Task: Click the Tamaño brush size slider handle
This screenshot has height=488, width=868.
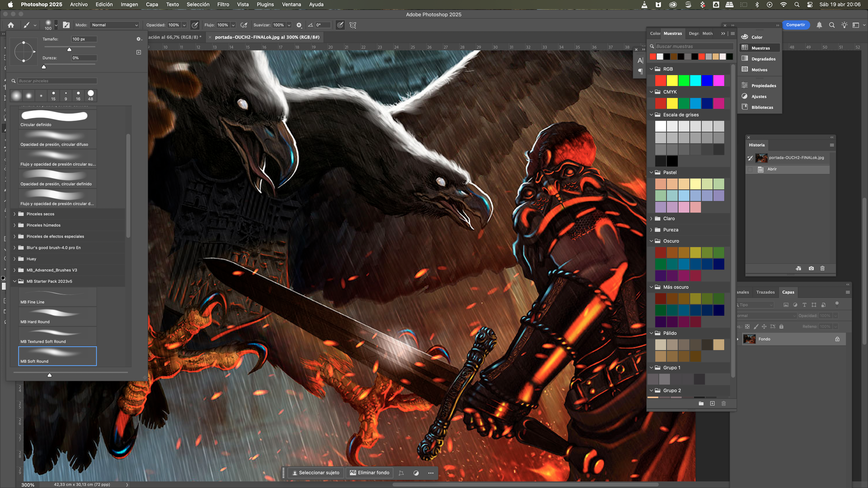Action: (69, 49)
